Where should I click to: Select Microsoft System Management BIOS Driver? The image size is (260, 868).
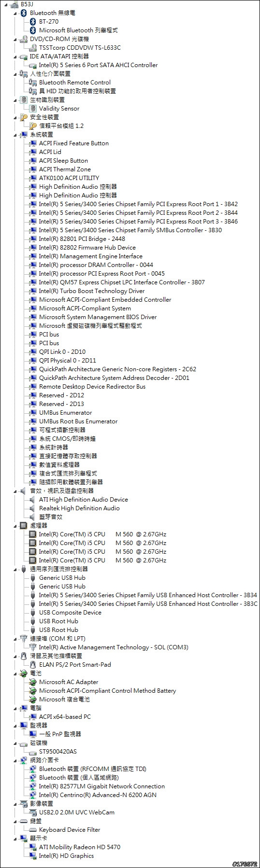coord(98,317)
